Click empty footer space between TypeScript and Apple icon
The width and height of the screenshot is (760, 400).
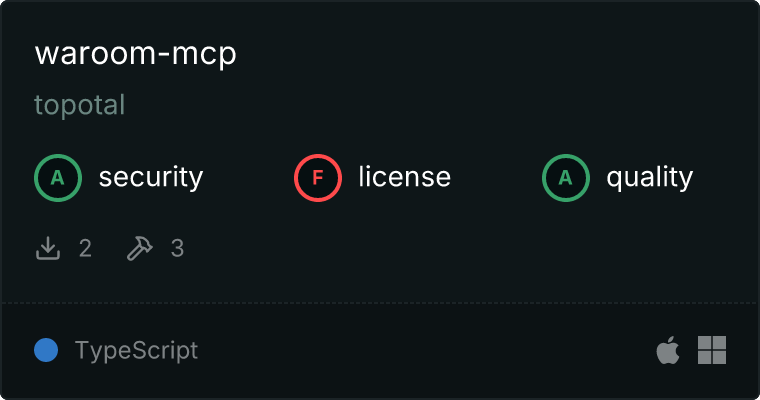point(427,350)
